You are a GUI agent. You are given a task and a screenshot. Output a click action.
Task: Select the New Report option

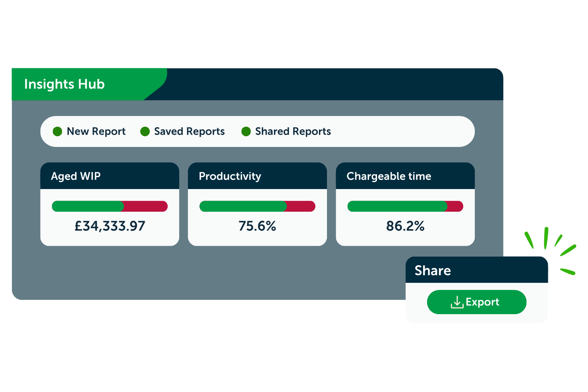tap(96, 131)
